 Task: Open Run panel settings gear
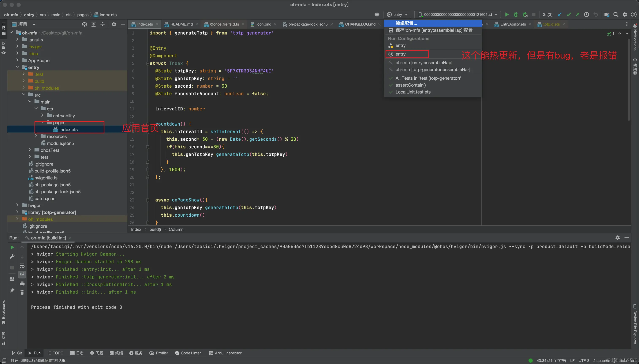click(617, 238)
